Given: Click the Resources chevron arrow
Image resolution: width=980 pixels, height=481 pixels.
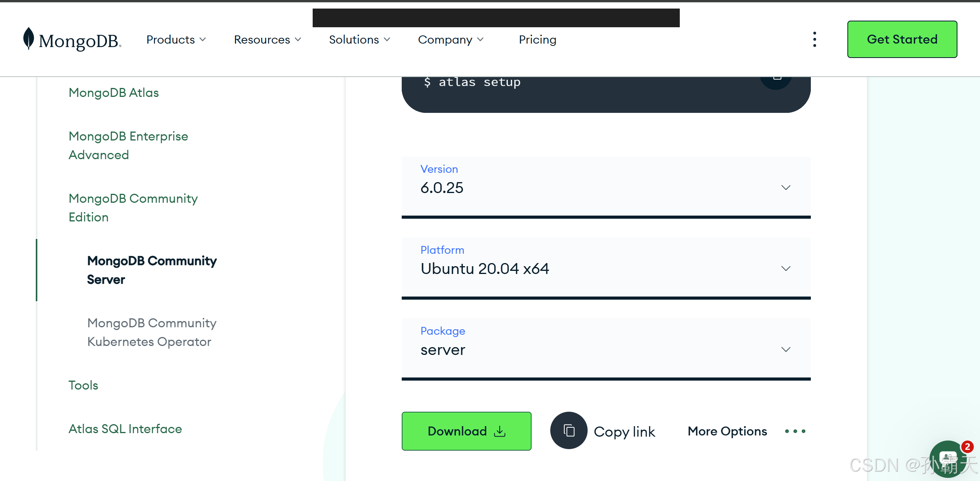Looking at the screenshot, I should click(298, 40).
